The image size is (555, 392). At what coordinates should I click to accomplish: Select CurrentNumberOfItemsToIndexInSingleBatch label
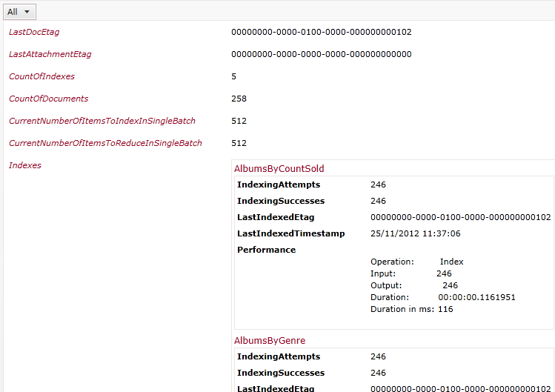102,121
